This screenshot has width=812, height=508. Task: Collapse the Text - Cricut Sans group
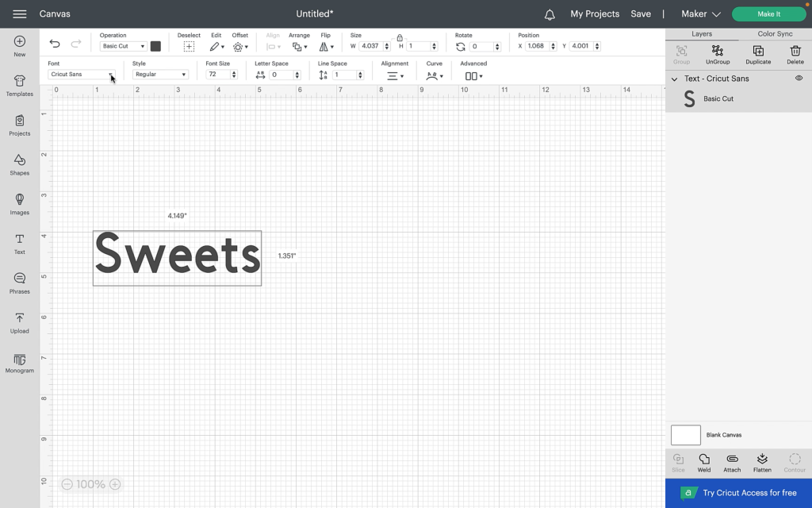(x=674, y=79)
